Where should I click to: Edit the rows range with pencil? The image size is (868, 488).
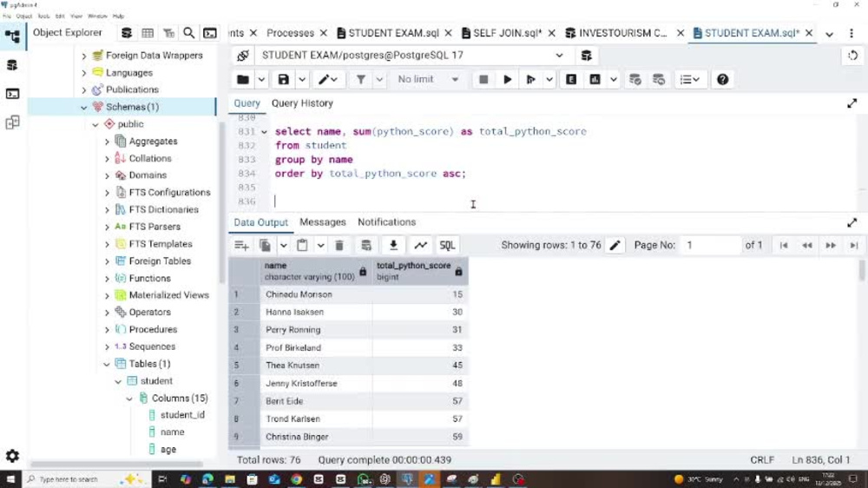point(615,246)
